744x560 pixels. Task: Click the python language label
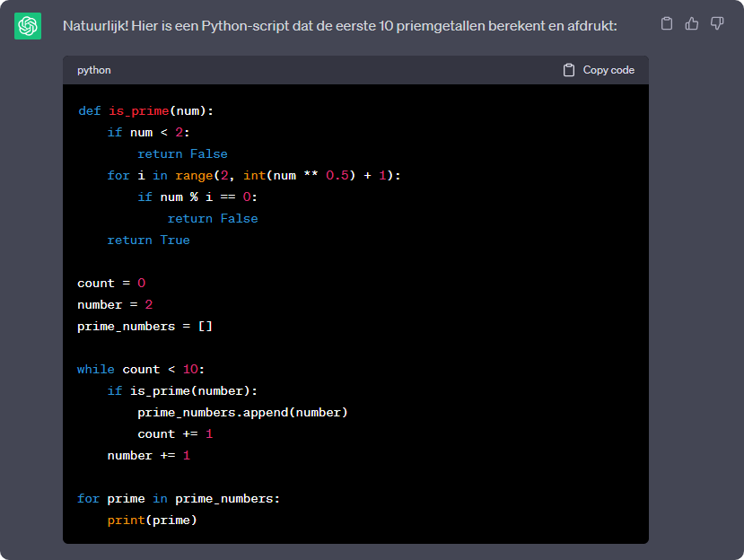[94, 70]
